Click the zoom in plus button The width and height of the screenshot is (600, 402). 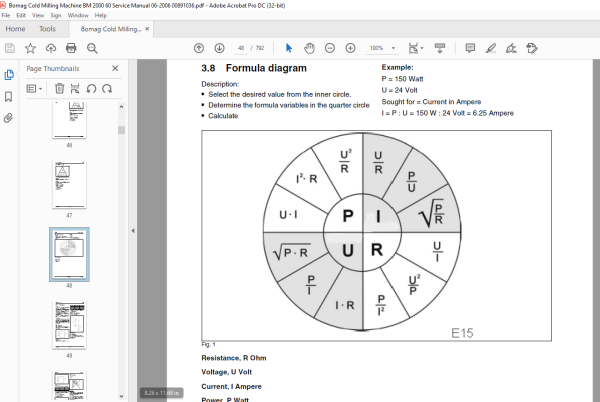pyautogui.click(x=351, y=48)
